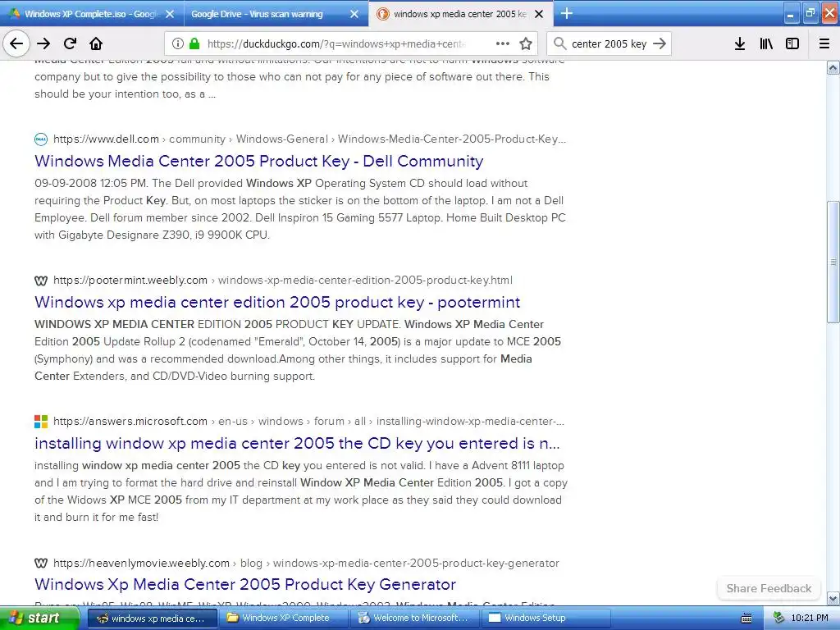Close the Windows XP Complete.iso tab
Image resolution: width=840 pixels, height=630 pixels.
(170, 14)
